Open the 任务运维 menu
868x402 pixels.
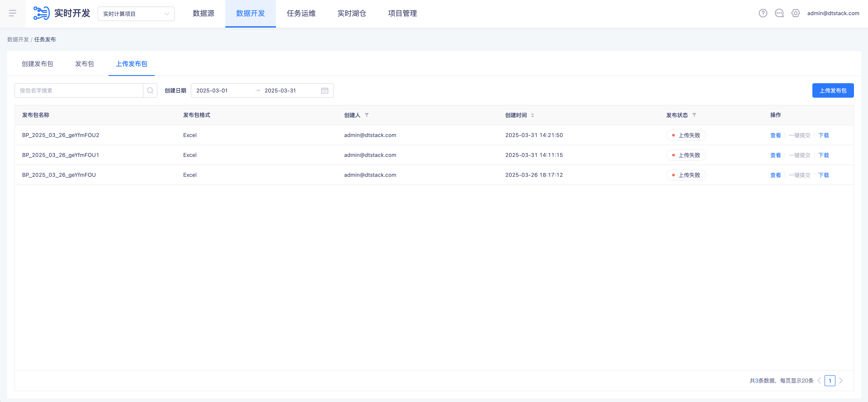pos(301,14)
